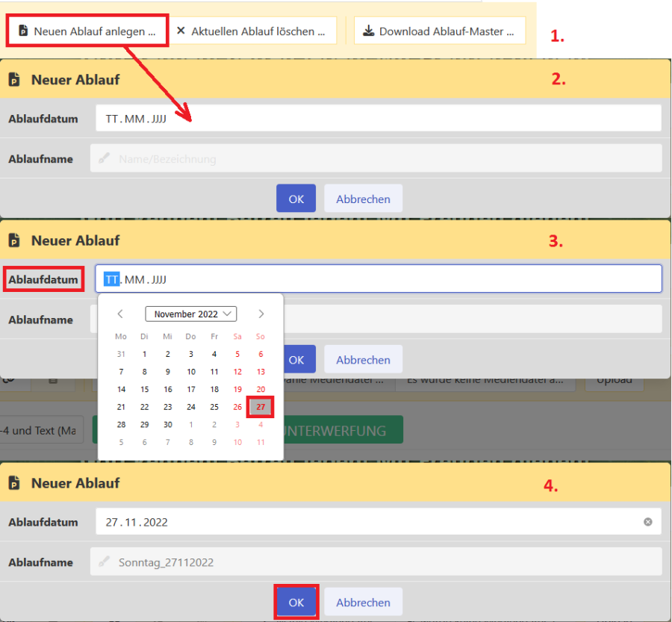Open the November 2022 month dropdown
The height and width of the screenshot is (622, 672).
pos(190,314)
